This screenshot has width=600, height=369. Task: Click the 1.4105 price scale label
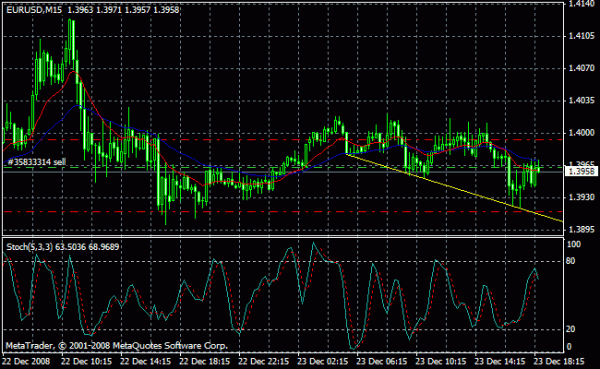tap(582, 36)
